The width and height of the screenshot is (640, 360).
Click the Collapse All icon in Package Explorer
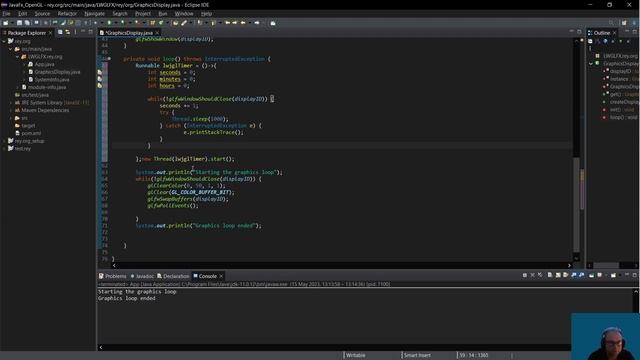[60, 32]
